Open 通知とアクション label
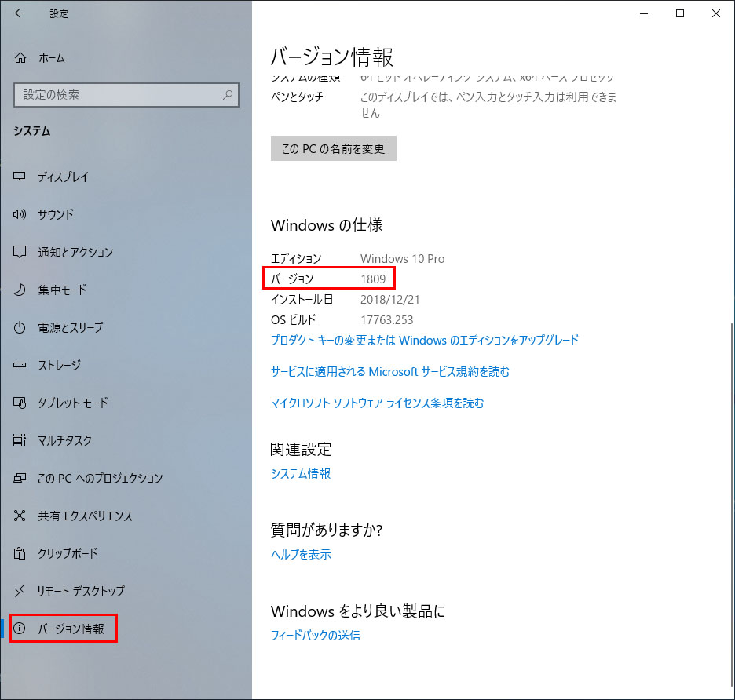The width and height of the screenshot is (735, 700). [x=75, y=252]
